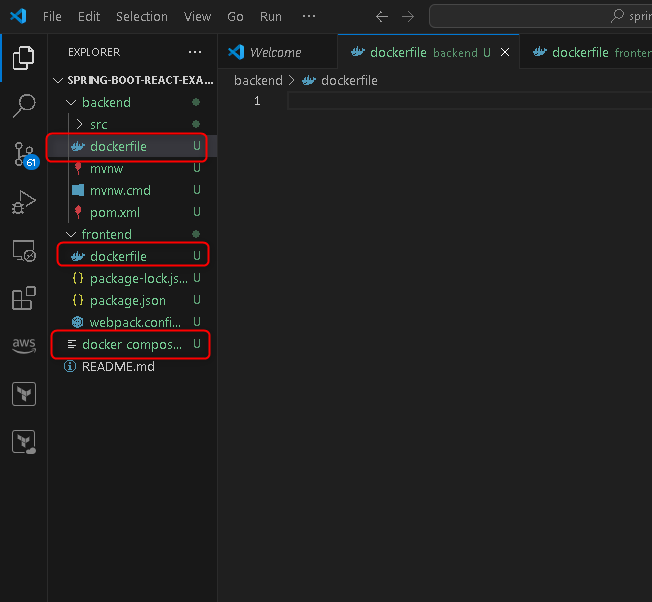Click the EXPLORER panel title
The height and width of the screenshot is (602, 652).
click(94, 52)
